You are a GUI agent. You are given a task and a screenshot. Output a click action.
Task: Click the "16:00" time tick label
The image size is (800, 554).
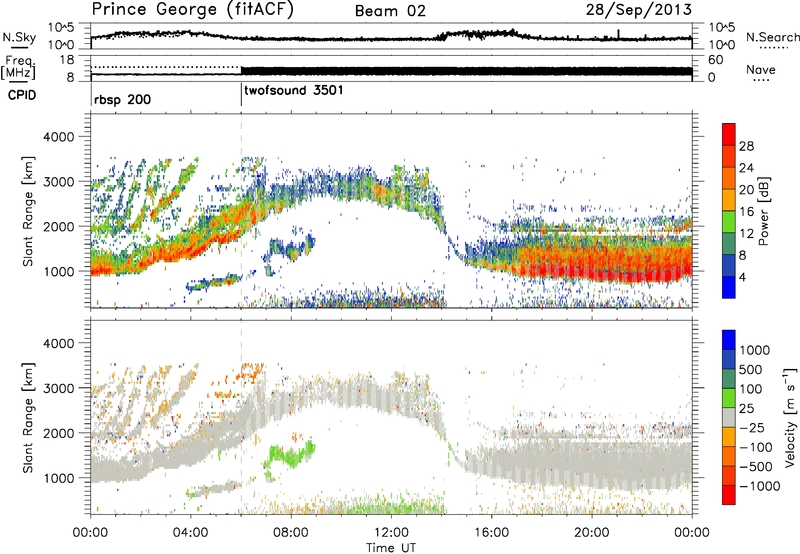(491, 533)
